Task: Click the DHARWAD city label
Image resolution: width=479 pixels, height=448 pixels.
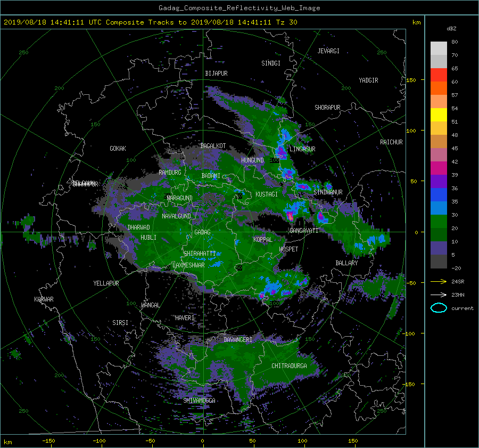Action: [139, 227]
